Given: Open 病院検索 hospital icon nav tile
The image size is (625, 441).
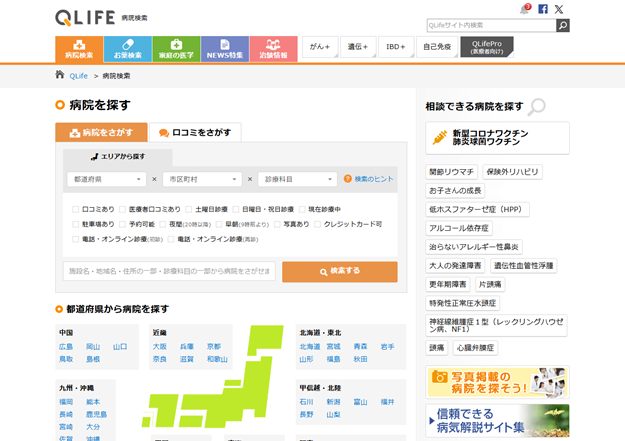Looking at the screenshot, I should 79,49.
